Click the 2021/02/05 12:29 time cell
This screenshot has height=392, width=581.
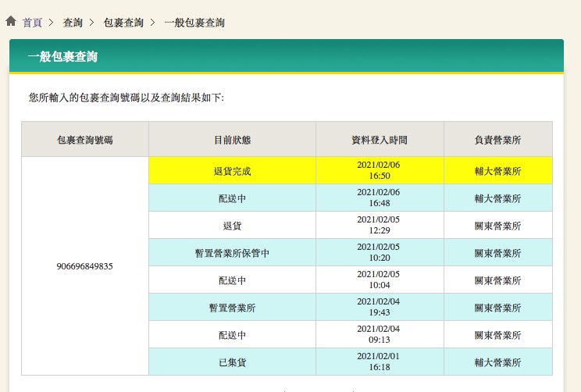(380, 225)
